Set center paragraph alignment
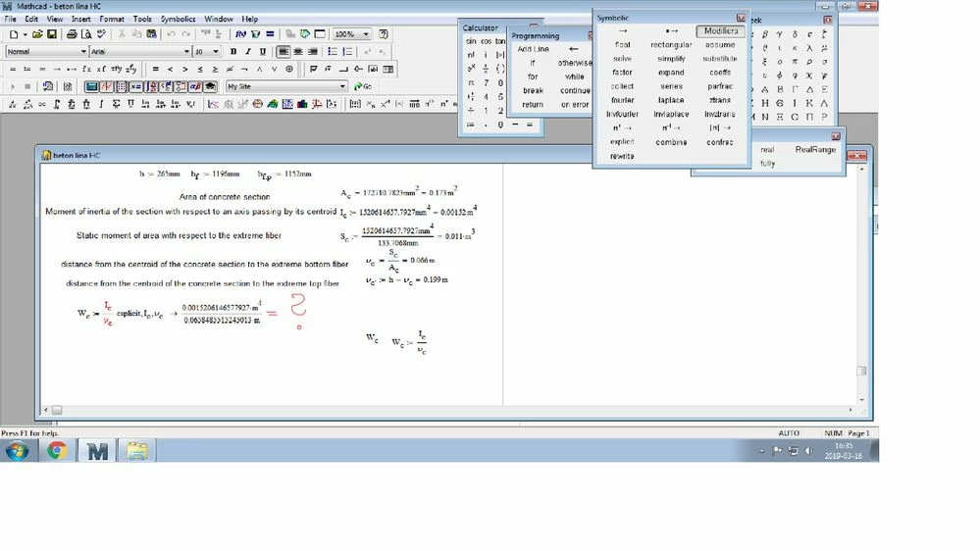The height and width of the screenshot is (551, 980). coord(298,51)
